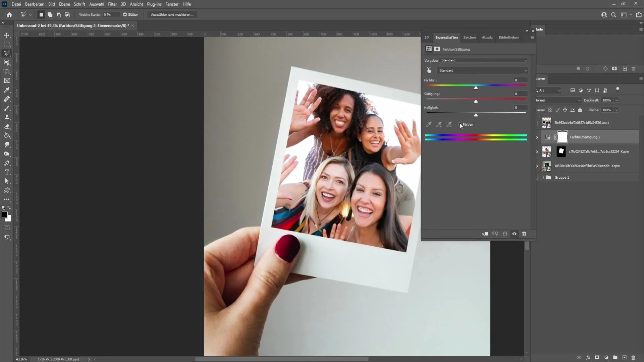Click the Unbenannt-2 document tab

pos(73,25)
